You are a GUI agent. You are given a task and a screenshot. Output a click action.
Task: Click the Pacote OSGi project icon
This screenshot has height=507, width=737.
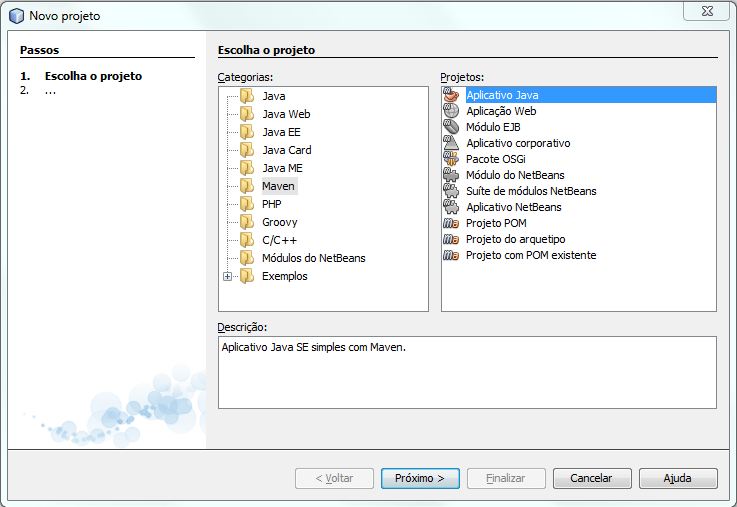452,159
